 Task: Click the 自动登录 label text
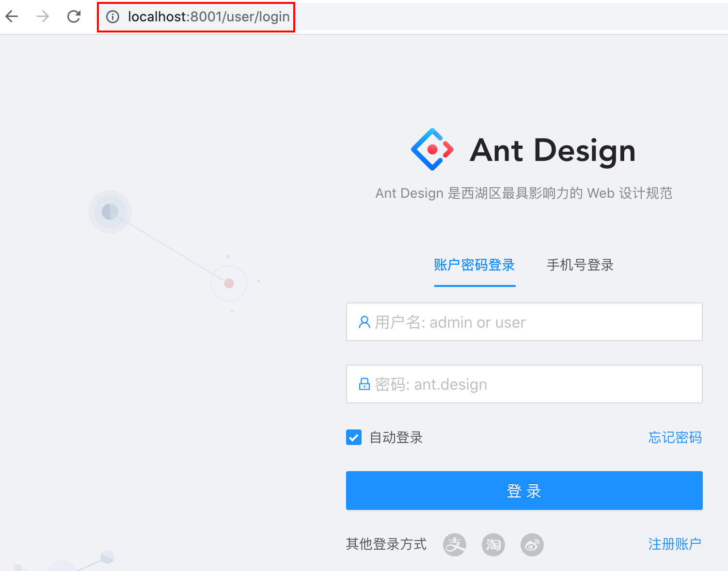(x=396, y=437)
